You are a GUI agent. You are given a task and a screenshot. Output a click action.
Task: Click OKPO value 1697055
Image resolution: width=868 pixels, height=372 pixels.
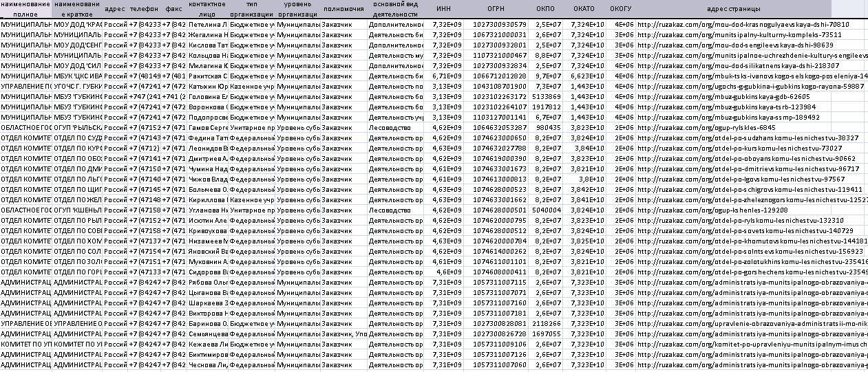(x=547, y=333)
